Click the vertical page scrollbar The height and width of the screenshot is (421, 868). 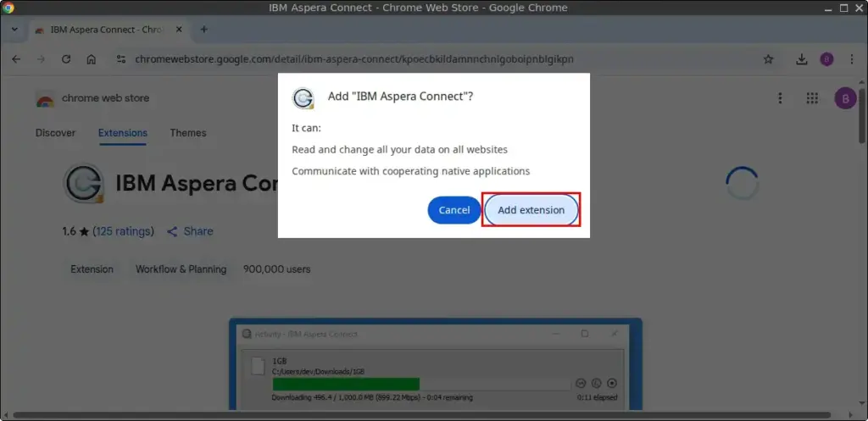tap(863, 114)
